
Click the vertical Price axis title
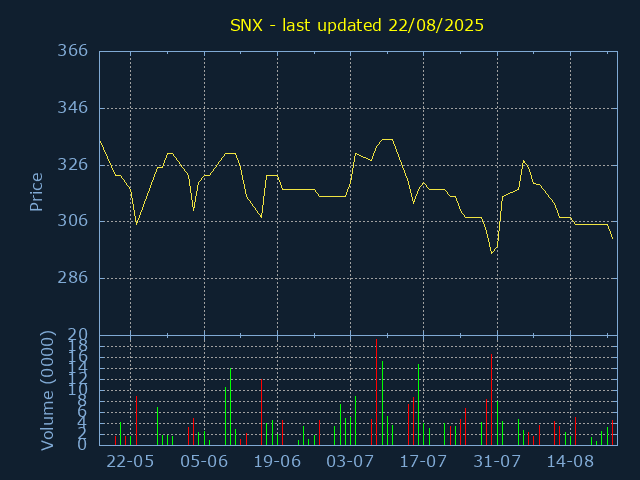pos(36,192)
